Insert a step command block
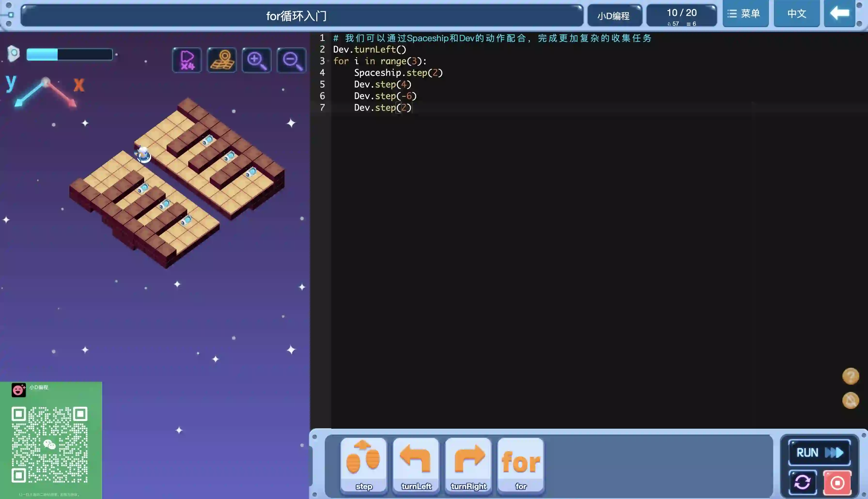Image resolution: width=868 pixels, height=499 pixels. coord(364,465)
